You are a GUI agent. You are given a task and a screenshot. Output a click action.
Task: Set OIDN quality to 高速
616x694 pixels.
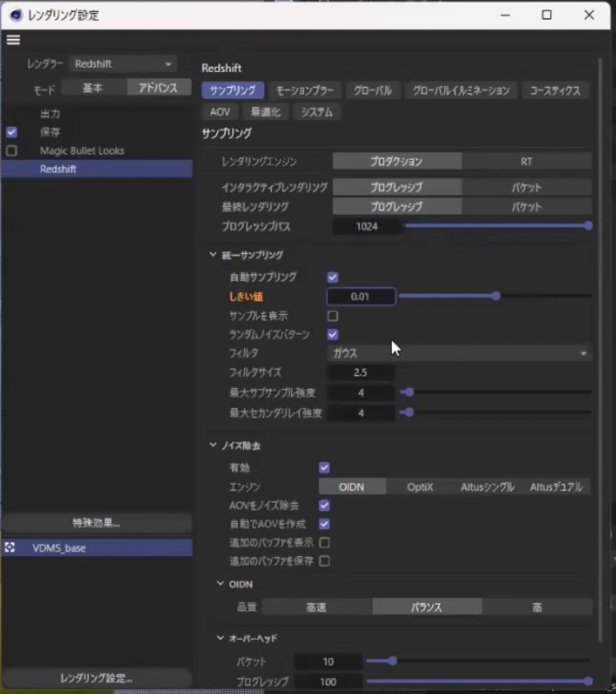point(316,607)
